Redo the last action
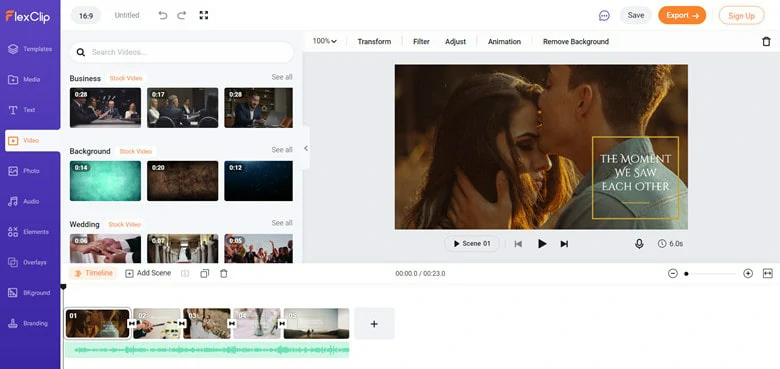Screen dimensions: 780x369 click(182, 15)
